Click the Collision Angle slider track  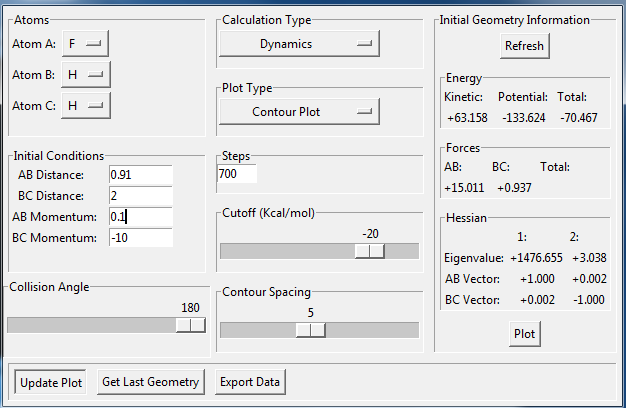(x=90, y=325)
